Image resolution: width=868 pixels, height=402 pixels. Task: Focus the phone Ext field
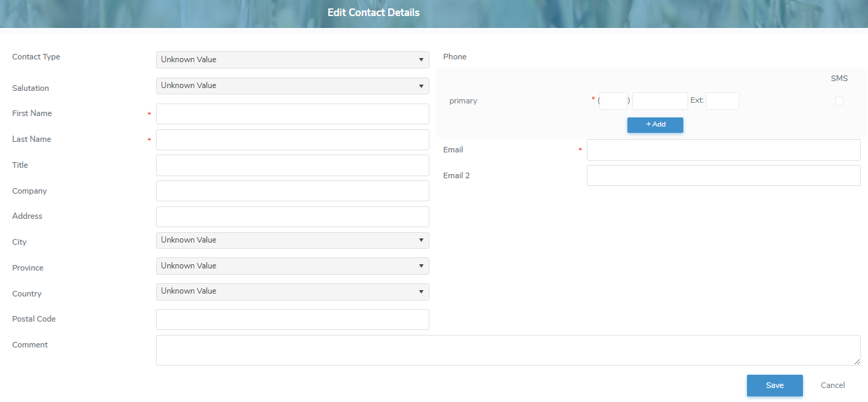(x=723, y=101)
